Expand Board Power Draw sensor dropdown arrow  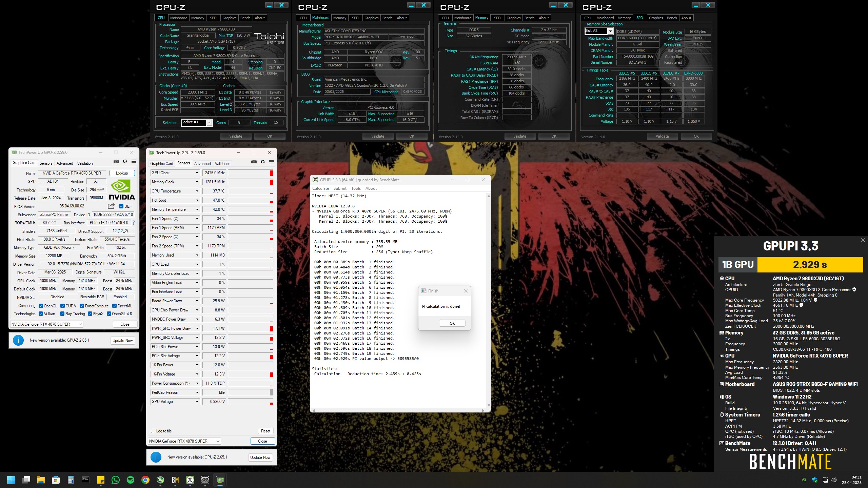197,301
